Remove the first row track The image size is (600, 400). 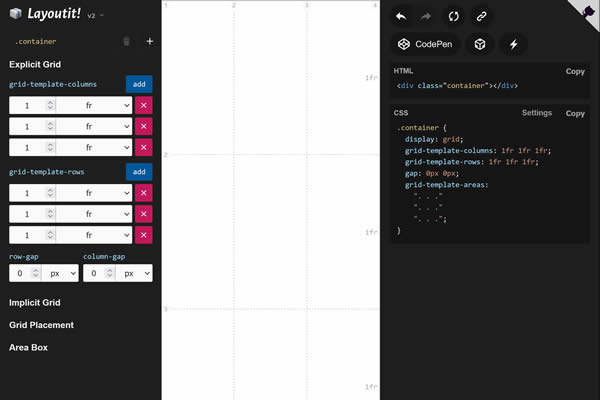click(x=143, y=193)
